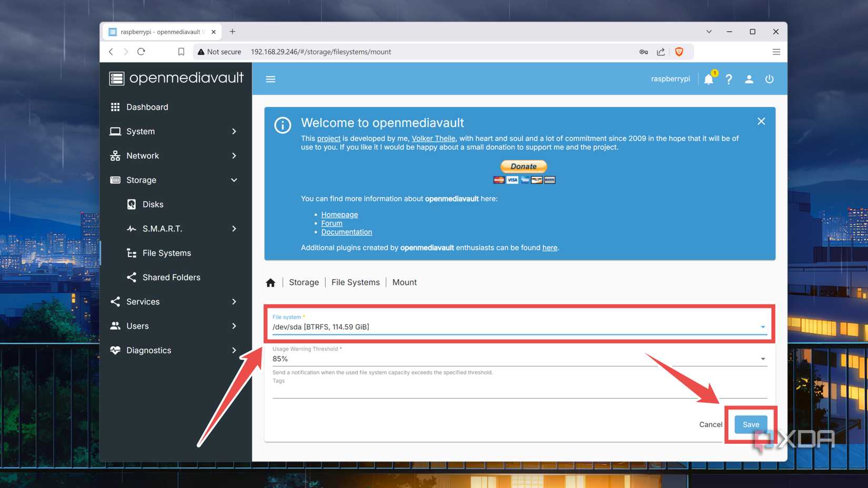This screenshot has height=488, width=868.
Task: Click the PayPal Donate button
Action: click(x=523, y=167)
